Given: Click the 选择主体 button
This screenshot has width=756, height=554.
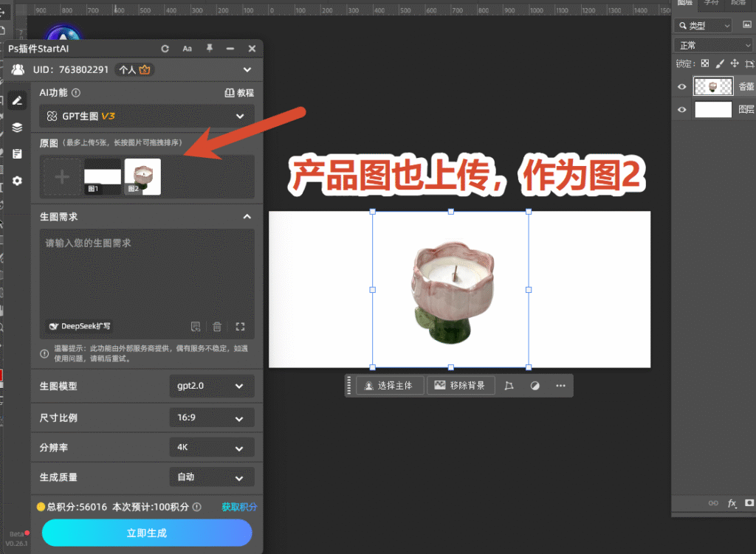Looking at the screenshot, I should [x=390, y=385].
